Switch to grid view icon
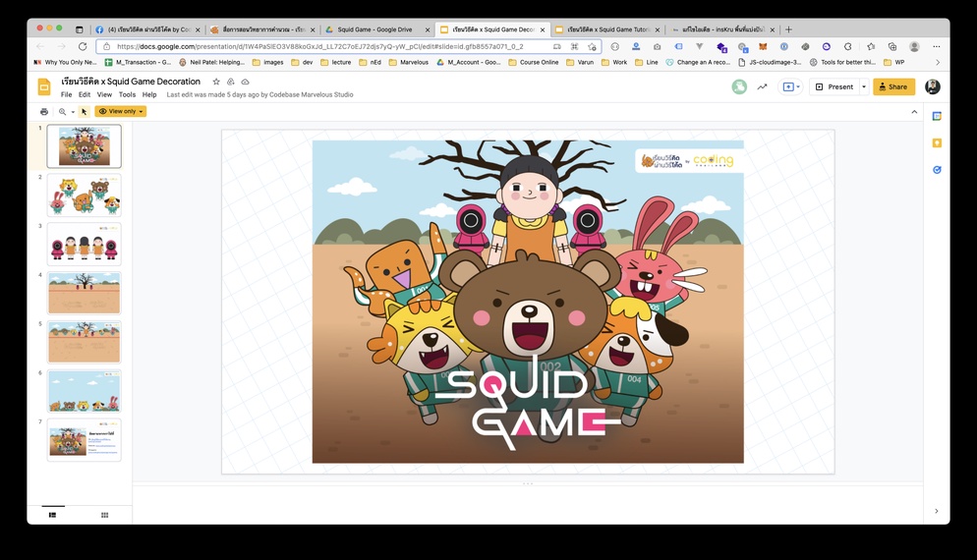Image resolution: width=977 pixels, height=560 pixels. tap(104, 515)
